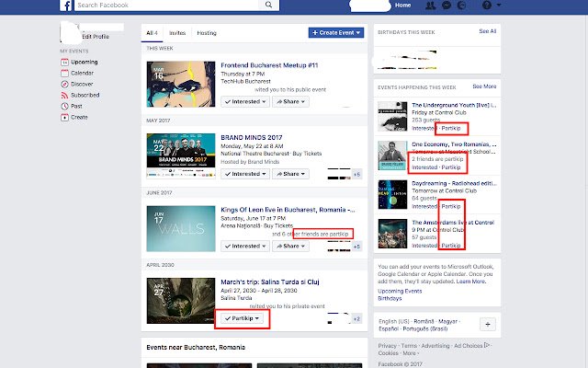Open One Economy, Two Romanias event link
The image size is (588, 368).
[454, 144]
